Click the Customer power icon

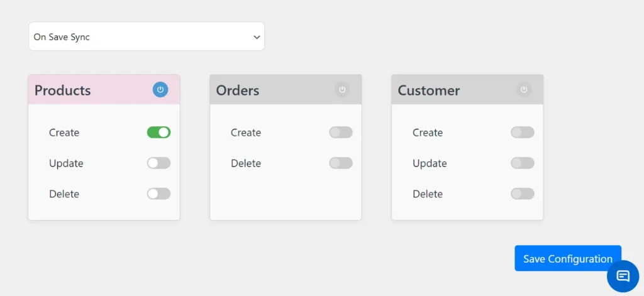click(524, 90)
